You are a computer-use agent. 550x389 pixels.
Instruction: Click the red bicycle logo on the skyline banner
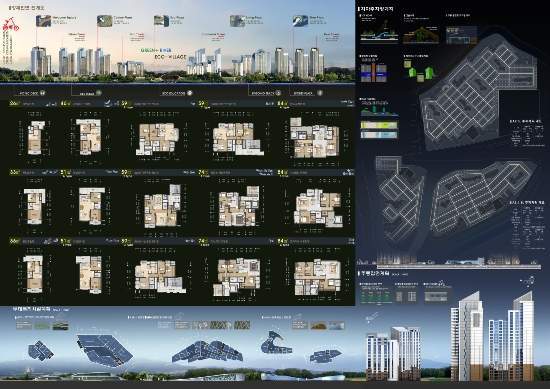coord(10,25)
